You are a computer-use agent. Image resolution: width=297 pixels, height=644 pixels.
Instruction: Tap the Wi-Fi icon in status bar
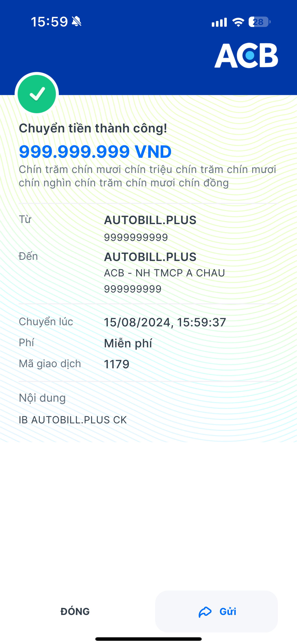click(x=238, y=22)
